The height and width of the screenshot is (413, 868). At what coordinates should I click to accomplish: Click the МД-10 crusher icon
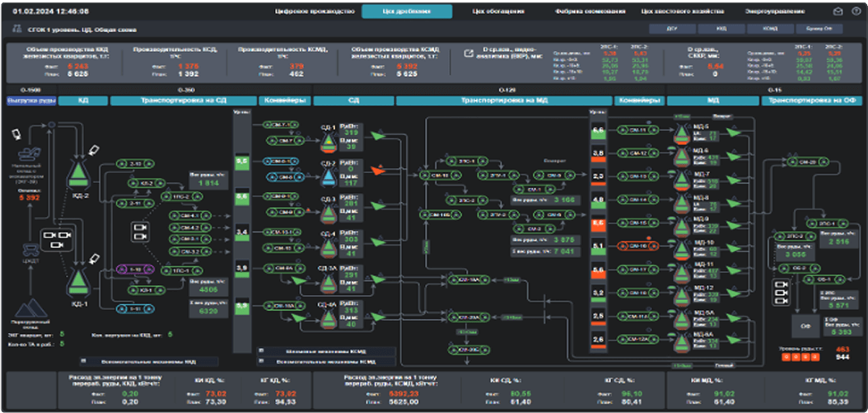tap(680, 246)
